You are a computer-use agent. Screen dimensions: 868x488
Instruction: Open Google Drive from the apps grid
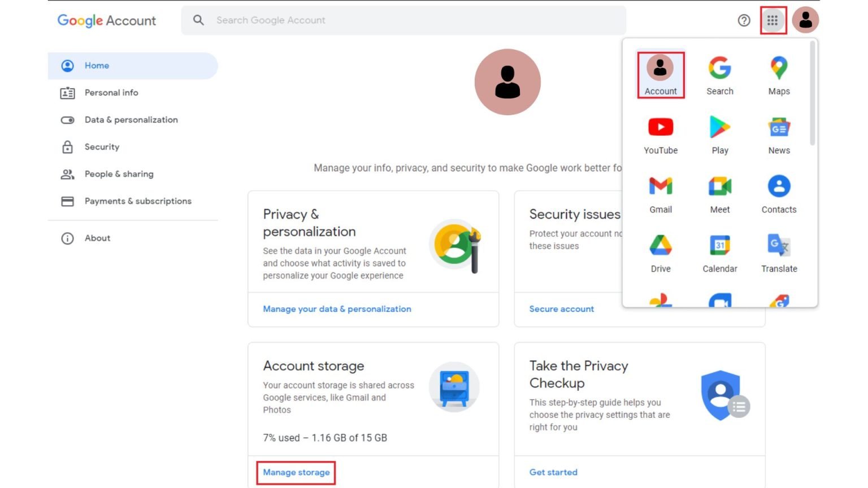pyautogui.click(x=660, y=251)
